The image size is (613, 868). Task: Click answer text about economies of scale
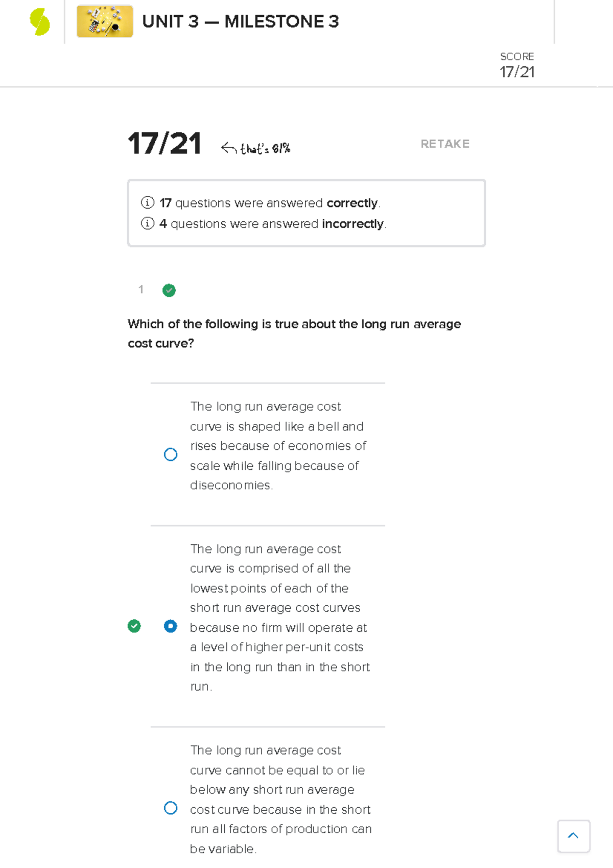click(x=278, y=446)
